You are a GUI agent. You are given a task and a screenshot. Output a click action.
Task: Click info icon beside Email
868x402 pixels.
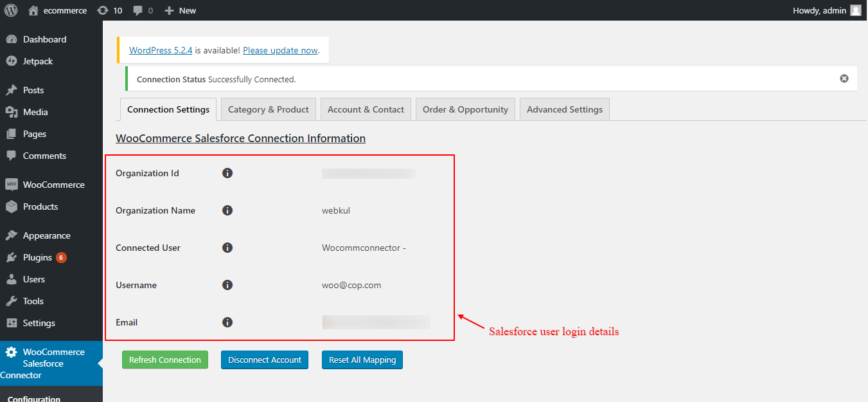pos(227,322)
